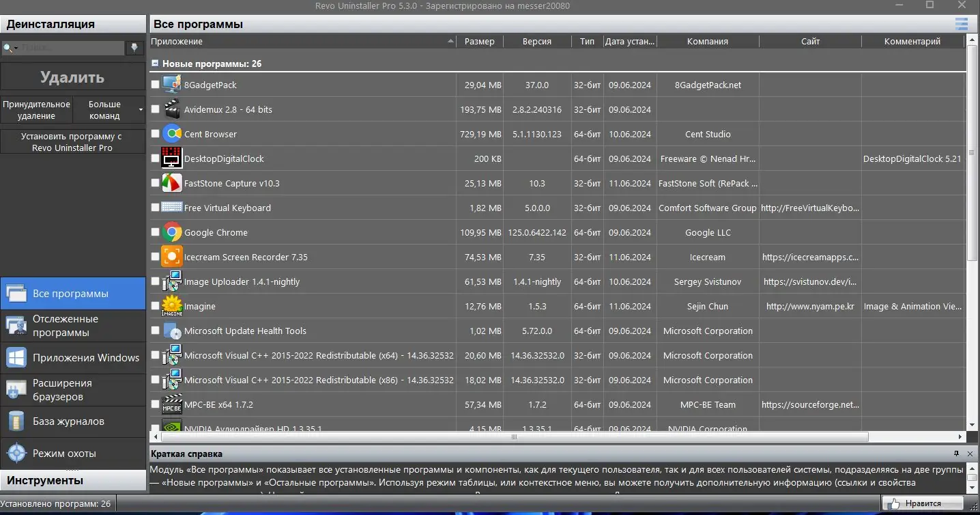
Task: Click the Удалить uninstall button
Action: (x=72, y=77)
